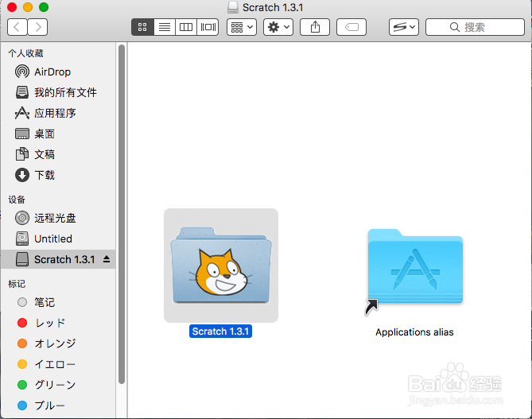
Task: Select the Untitled disk
Action: click(x=58, y=239)
